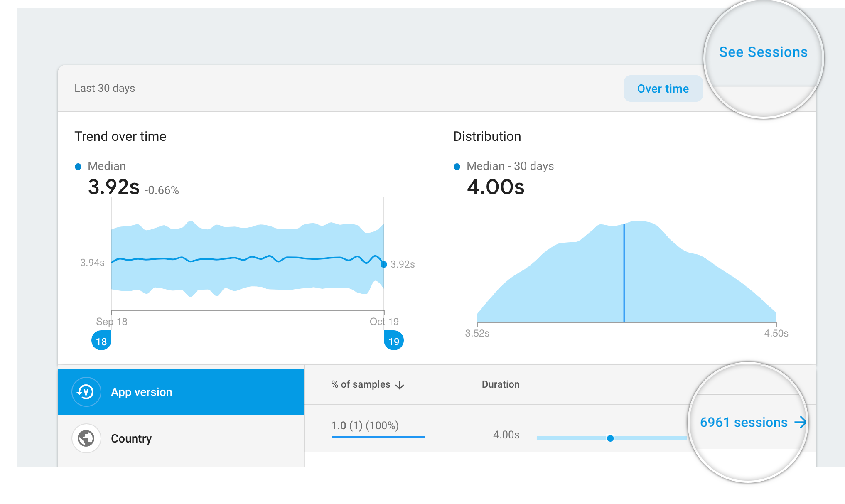The image size is (845, 504).
Task: Open the 6961 sessions link
Action: (x=743, y=423)
